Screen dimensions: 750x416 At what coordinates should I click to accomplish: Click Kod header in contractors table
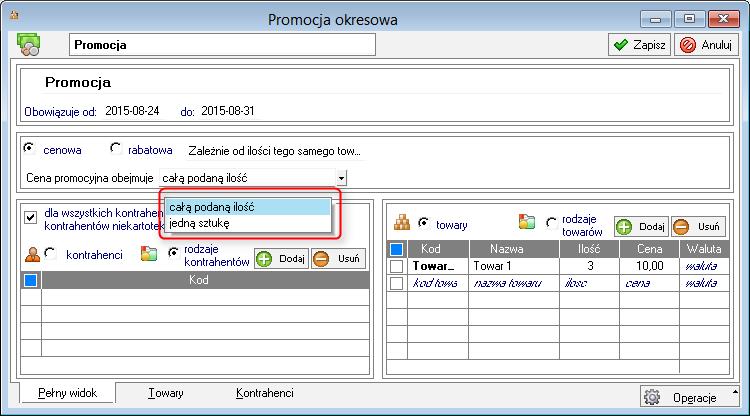[x=205, y=280]
